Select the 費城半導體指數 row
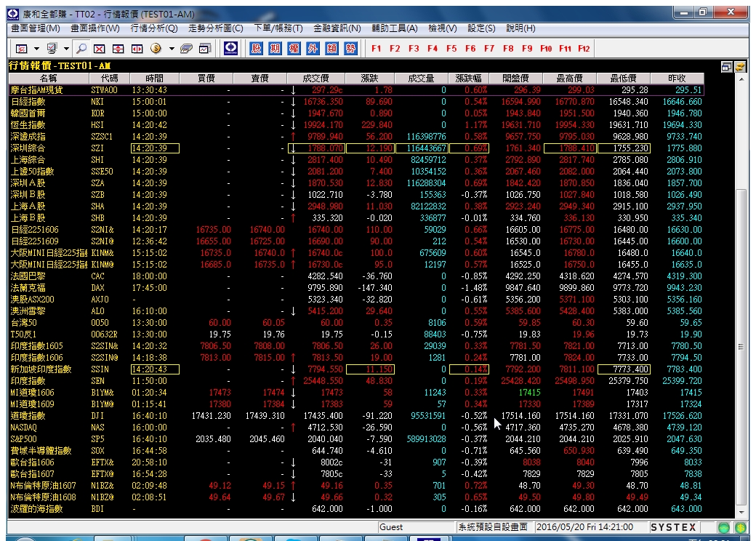Screen dimensions: 756x541 tap(356, 450)
